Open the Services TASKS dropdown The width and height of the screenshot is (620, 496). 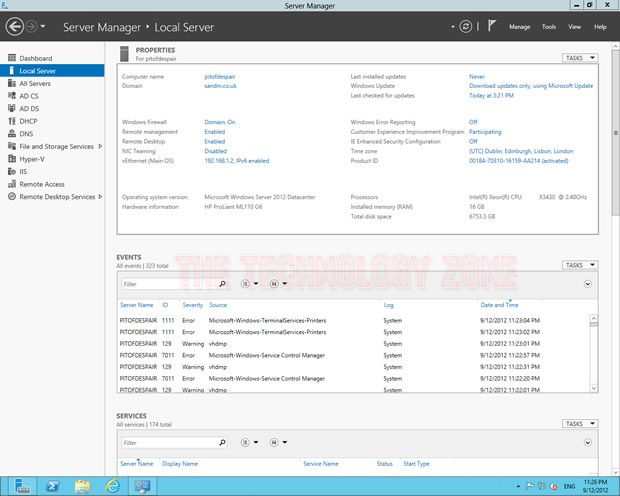(x=580, y=424)
